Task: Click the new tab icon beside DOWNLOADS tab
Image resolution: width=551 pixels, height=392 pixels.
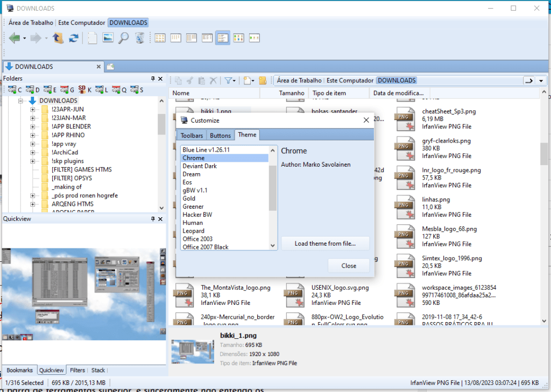Action: [x=110, y=67]
